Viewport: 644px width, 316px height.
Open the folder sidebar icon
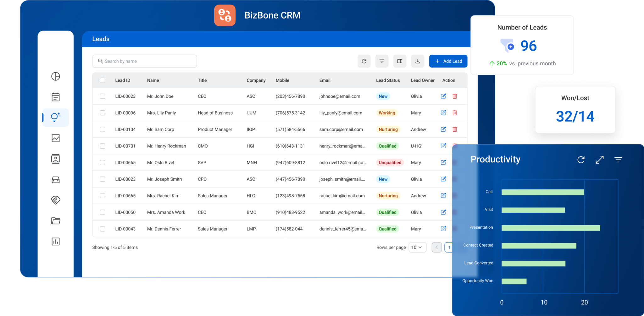point(56,221)
